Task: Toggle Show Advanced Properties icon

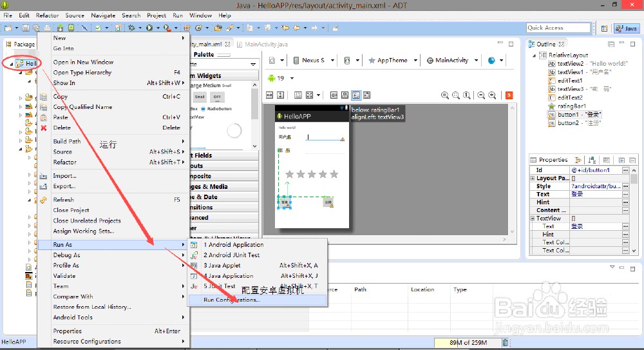Action: [x=578, y=160]
